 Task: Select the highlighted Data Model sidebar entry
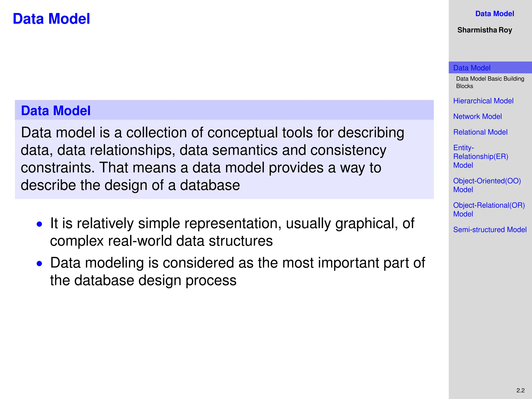pyautogui.click(x=490, y=68)
